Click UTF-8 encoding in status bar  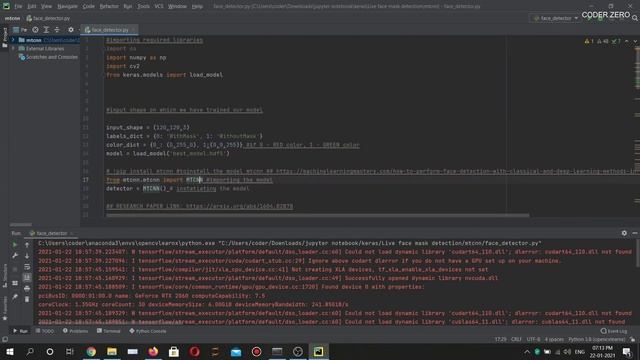533,340
